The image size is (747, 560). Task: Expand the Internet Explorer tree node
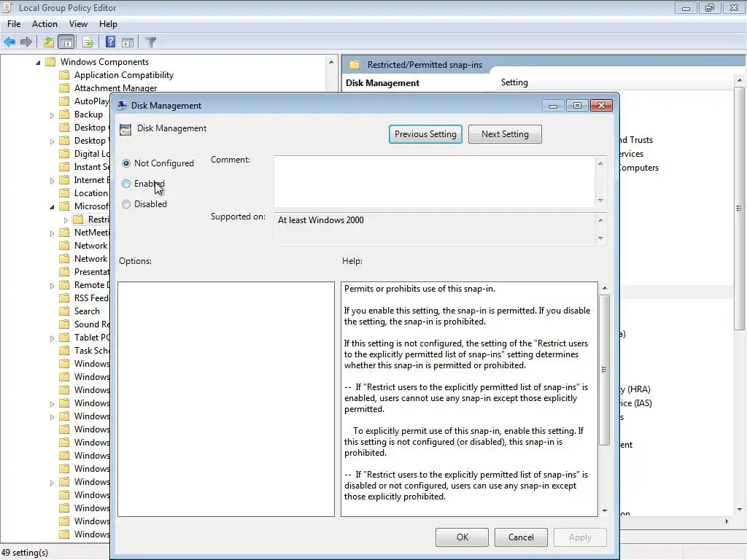(x=52, y=181)
